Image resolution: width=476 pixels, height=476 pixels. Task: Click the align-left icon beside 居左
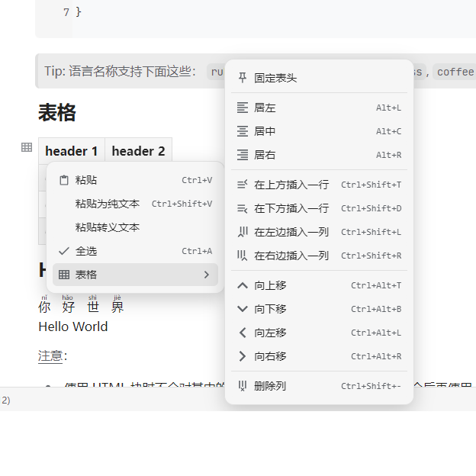tap(243, 108)
